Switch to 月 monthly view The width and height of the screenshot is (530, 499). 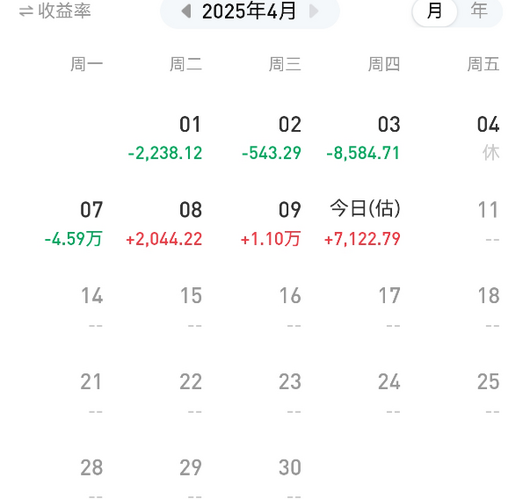click(434, 11)
